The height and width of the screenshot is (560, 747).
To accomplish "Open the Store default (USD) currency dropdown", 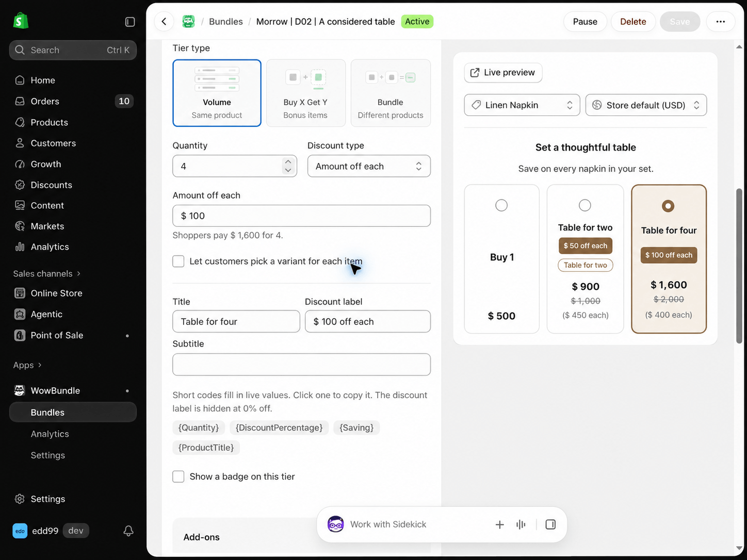I will pyautogui.click(x=646, y=105).
